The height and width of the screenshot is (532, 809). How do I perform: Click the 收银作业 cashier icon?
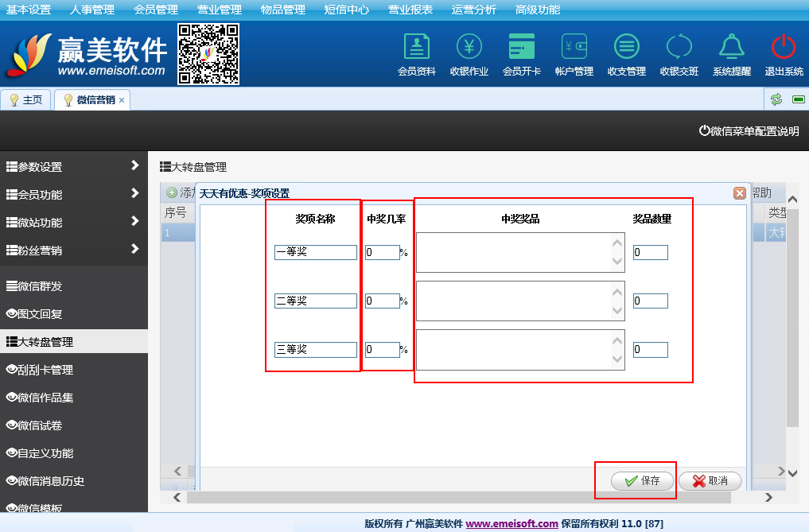[469, 48]
